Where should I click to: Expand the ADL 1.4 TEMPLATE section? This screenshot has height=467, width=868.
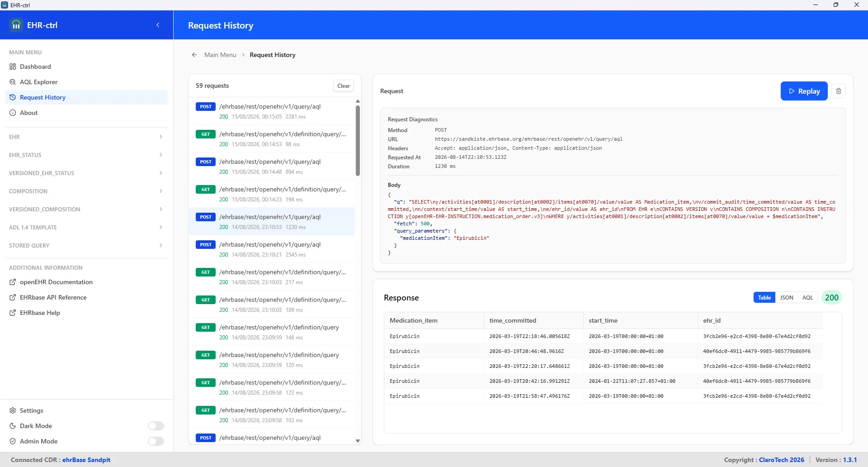[86, 227]
